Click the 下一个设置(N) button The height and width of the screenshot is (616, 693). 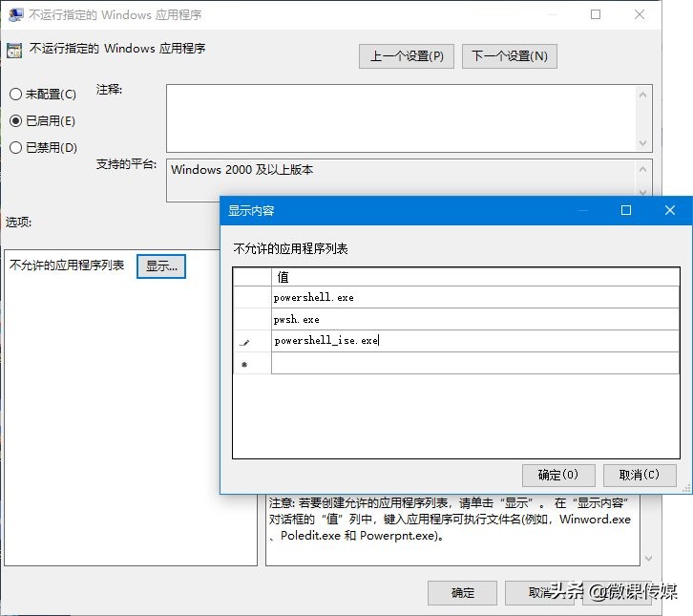pyautogui.click(x=510, y=56)
